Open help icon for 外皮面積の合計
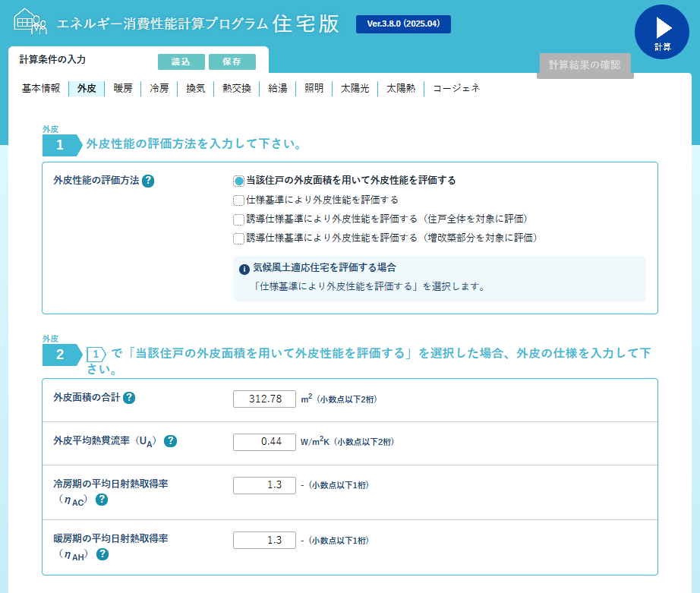 click(129, 398)
